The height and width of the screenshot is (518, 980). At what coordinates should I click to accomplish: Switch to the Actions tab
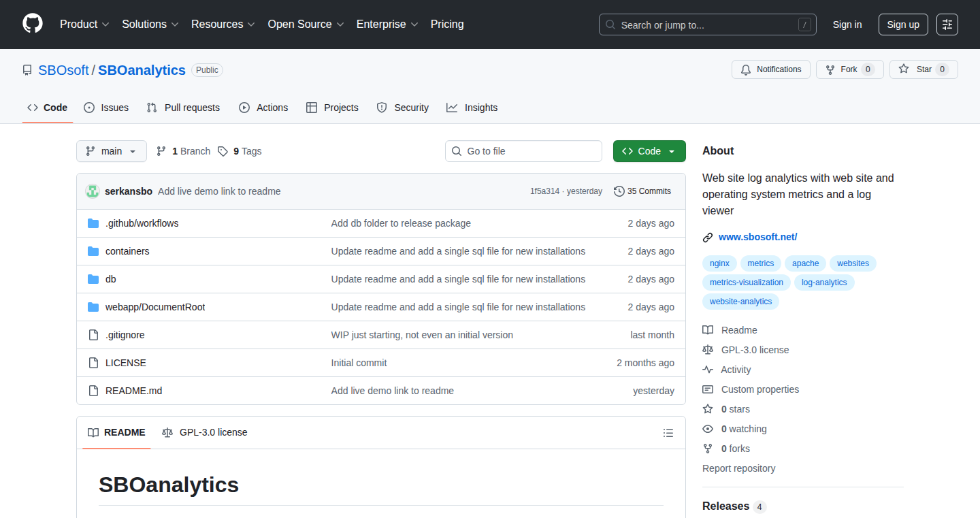[x=263, y=108]
